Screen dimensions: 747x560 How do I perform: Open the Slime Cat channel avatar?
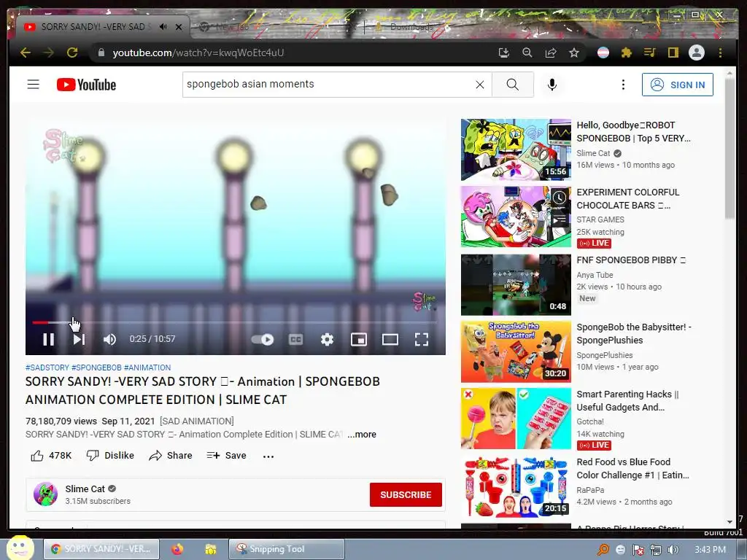pyautogui.click(x=46, y=494)
